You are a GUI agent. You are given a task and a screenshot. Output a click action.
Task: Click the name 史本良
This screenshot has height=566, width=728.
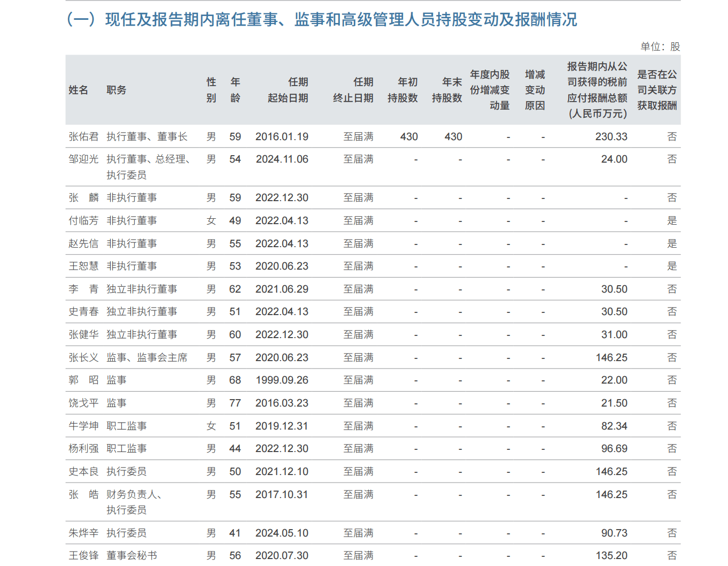(83, 471)
